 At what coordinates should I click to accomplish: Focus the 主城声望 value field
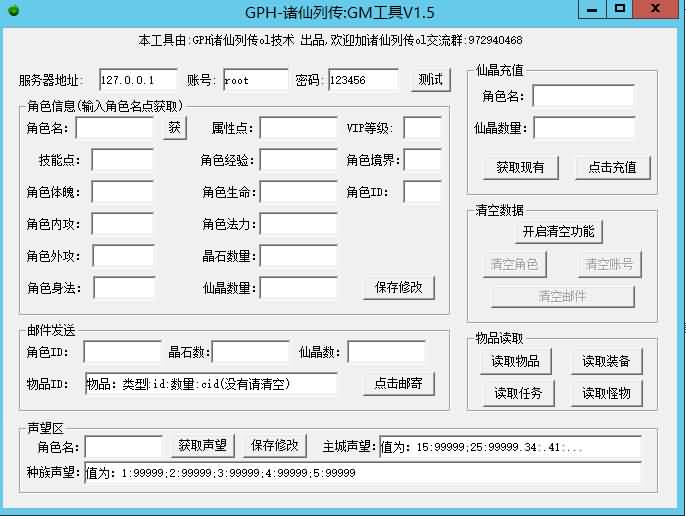[510, 447]
